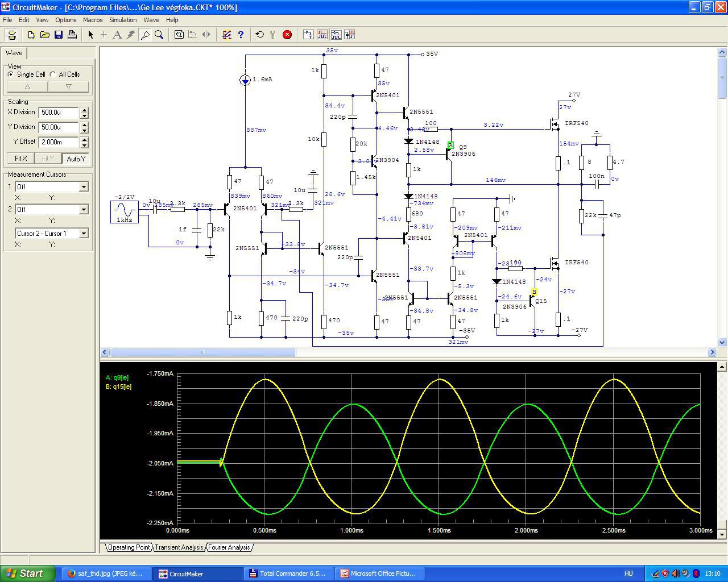
Task: Open the Measurement Cursor 1 dropdown
Action: coord(84,187)
